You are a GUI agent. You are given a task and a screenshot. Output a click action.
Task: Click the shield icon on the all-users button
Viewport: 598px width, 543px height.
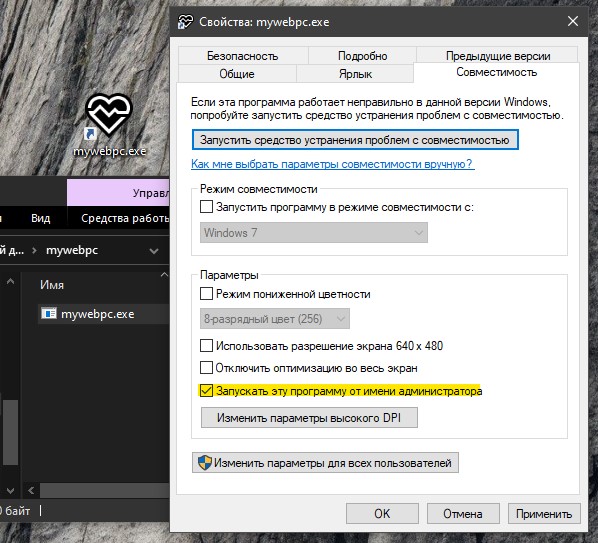click(205, 463)
